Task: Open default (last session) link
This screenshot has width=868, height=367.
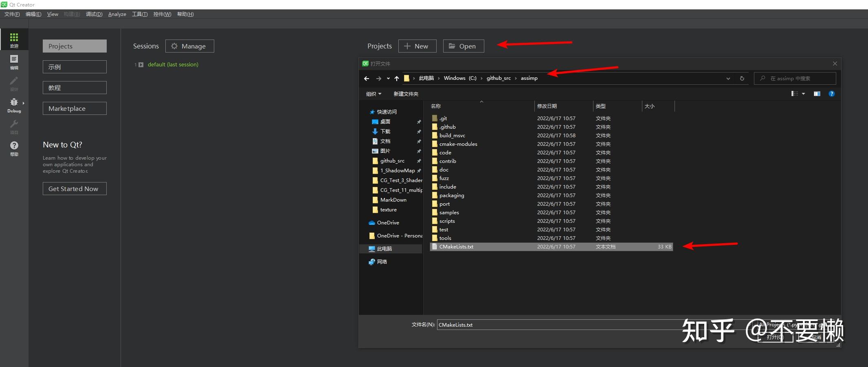Action: 173,64
